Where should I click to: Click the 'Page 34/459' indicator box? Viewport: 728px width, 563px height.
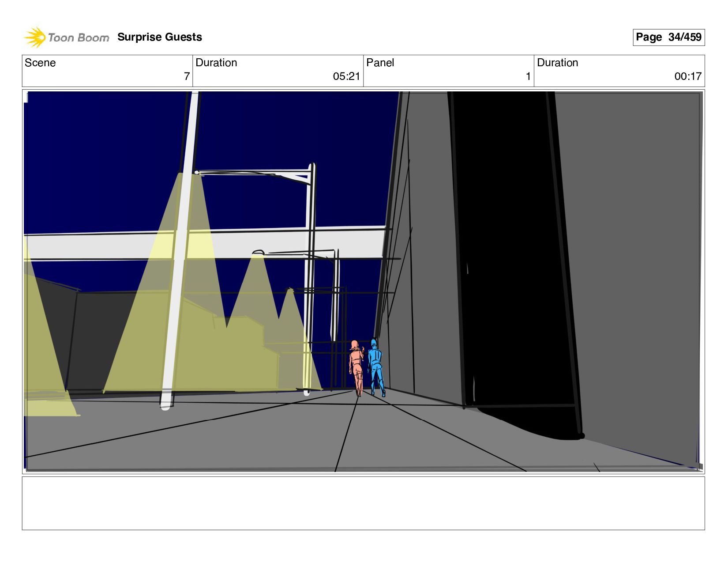pyautogui.click(x=668, y=37)
